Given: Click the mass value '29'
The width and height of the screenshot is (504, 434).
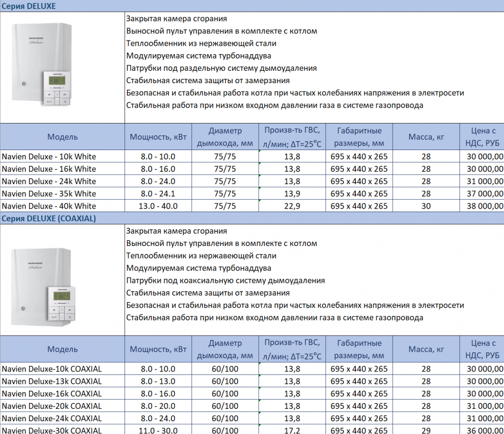Looking at the screenshot, I should (426, 430).
